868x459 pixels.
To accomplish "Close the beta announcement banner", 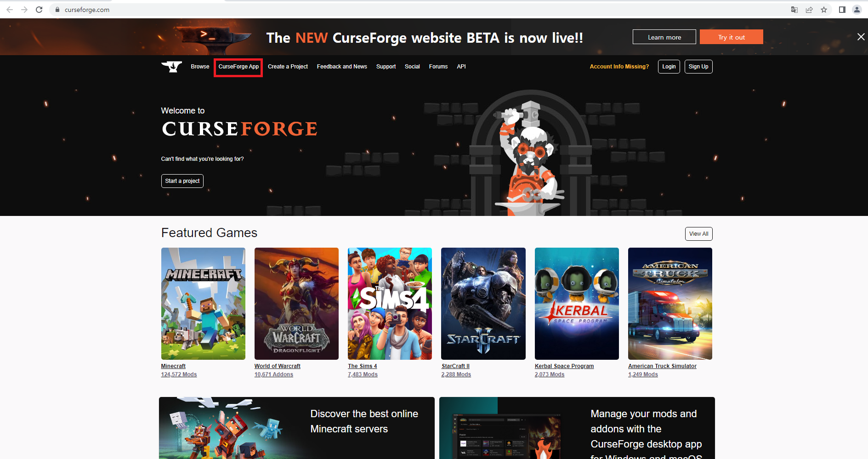I will point(861,37).
